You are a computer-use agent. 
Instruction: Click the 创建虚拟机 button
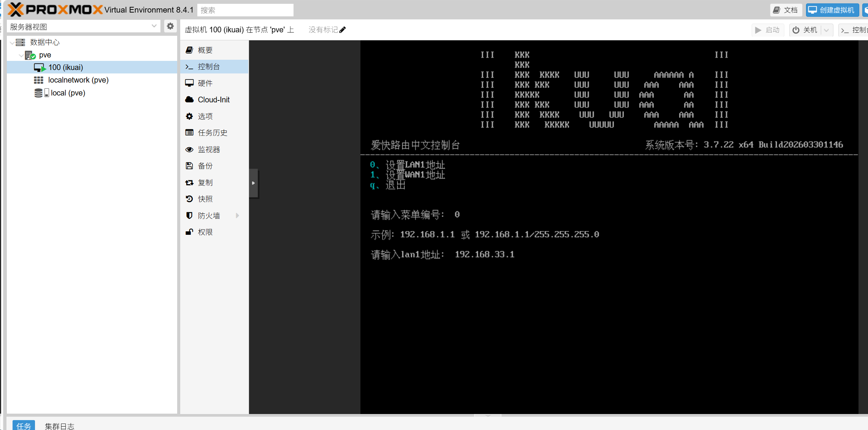pos(832,10)
